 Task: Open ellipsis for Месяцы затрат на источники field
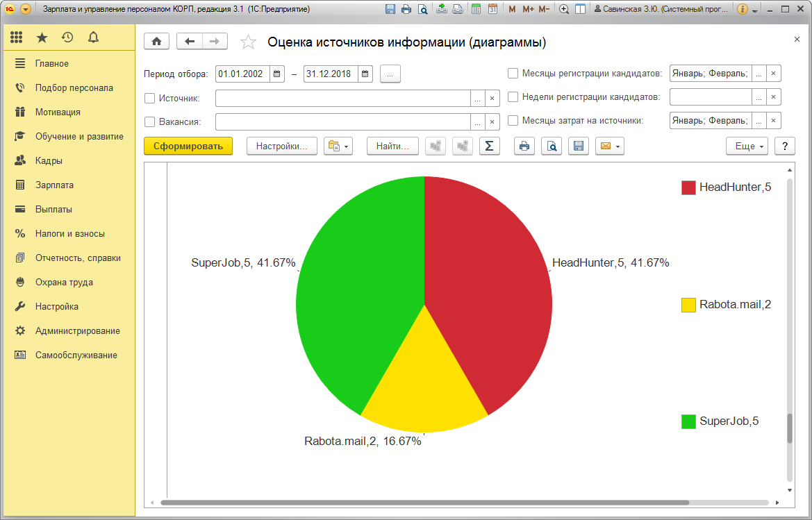pyautogui.click(x=759, y=121)
